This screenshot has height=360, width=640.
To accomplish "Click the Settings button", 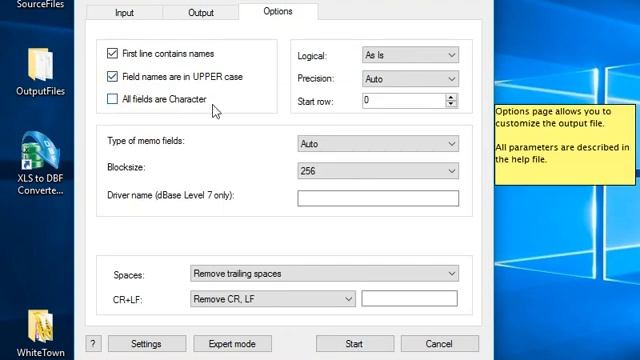I will click(x=147, y=344).
